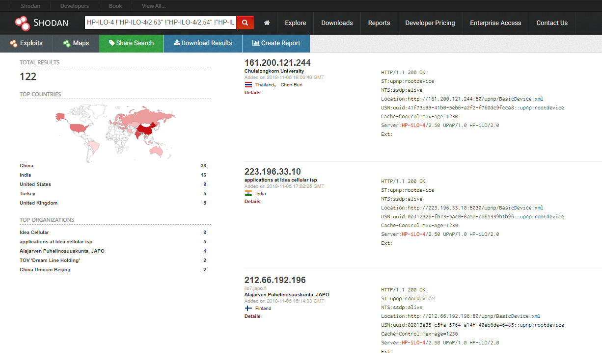
Task: Click the India flag icon
Action: tap(248, 193)
